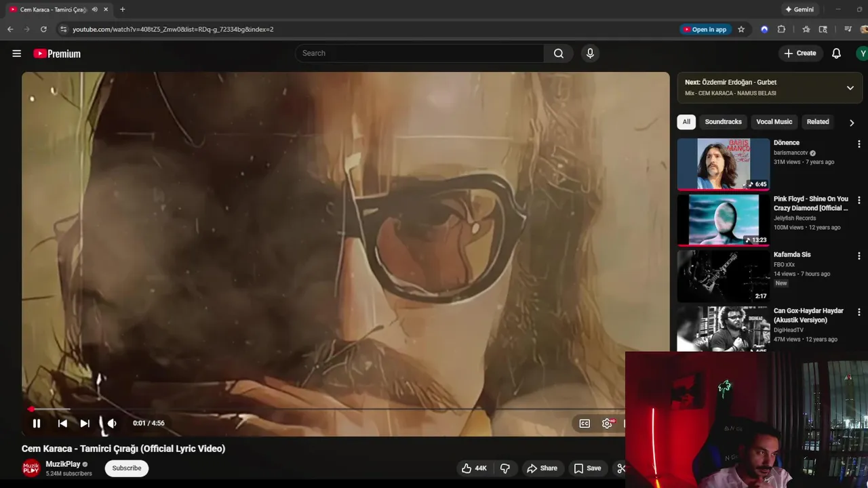Screen dimensions: 868x488
Task: Skip to the previous video
Action: (x=62, y=424)
